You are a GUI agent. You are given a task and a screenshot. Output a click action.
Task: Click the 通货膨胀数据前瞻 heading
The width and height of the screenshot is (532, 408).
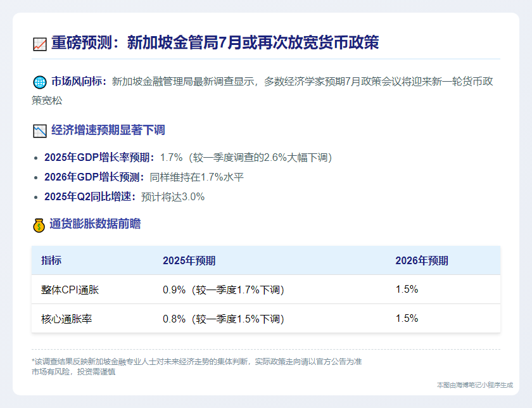(x=95, y=224)
